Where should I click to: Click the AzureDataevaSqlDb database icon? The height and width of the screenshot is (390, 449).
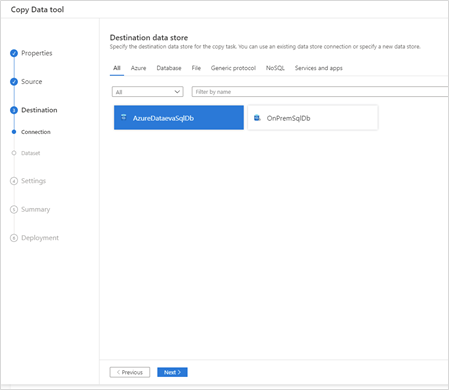[124, 117]
